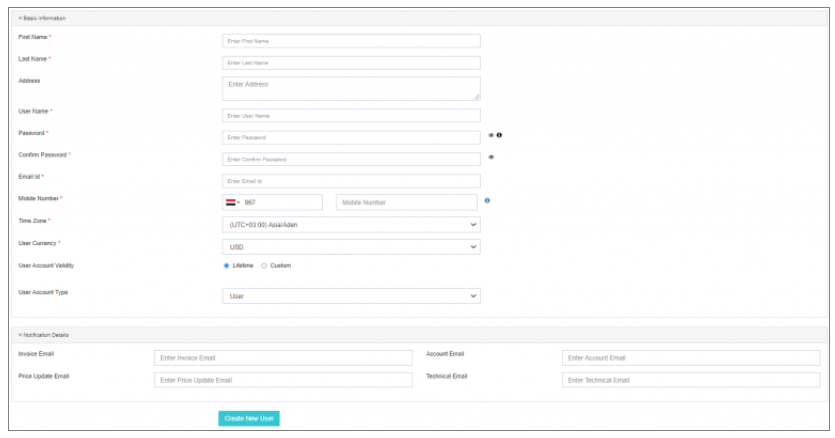The width and height of the screenshot is (835, 438).
Task: Open the Time Zone dropdown
Action: pyautogui.click(x=351, y=225)
